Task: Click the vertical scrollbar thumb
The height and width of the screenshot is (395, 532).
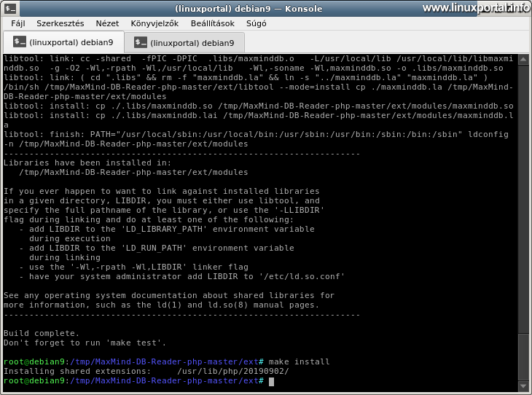Action: click(x=523, y=357)
